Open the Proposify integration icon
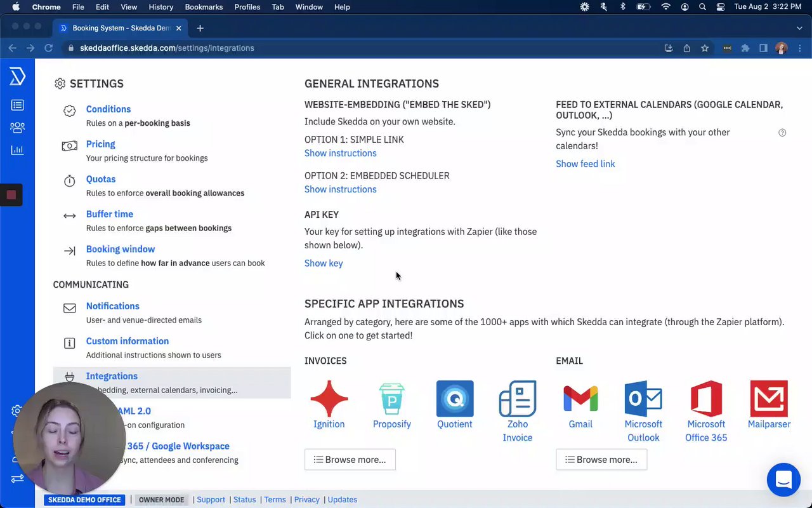The height and width of the screenshot is (508, 812). tap(391, 399)
